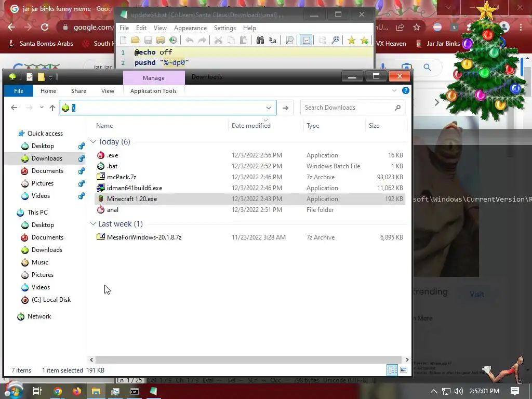
Task: Reload the page in Chrome
Action: point(45,27)
